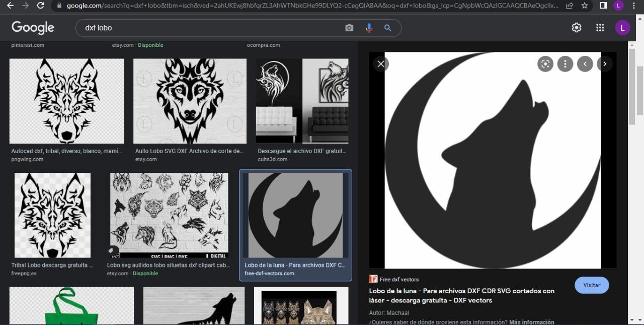Search inside image with Lens icon
The image size is (644, 325).
tap(545, 64)
